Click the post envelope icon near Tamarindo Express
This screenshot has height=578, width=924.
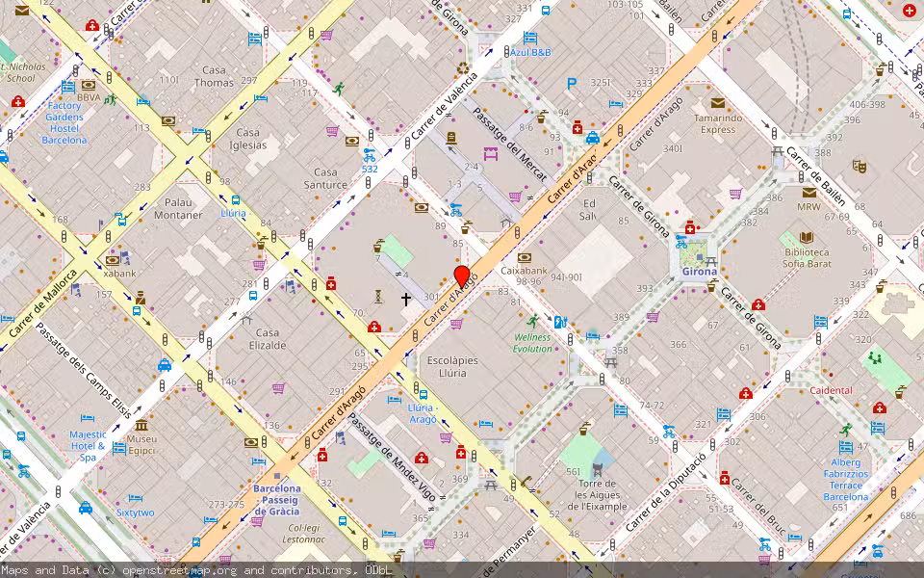point(717,104)
